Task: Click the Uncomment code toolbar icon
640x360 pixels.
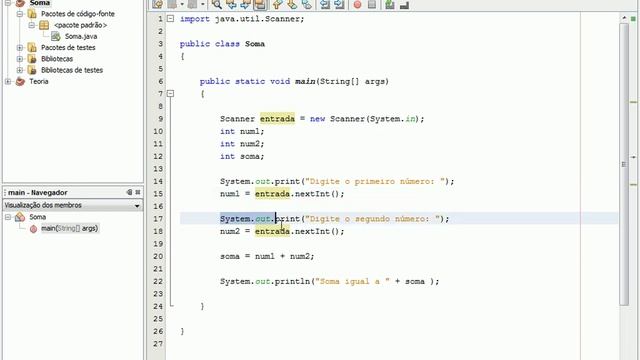Action: pos(404,4)
